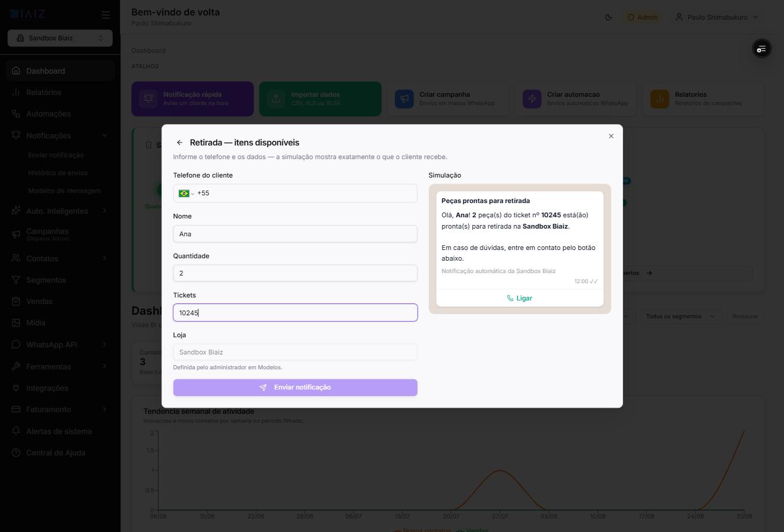The height and width of the screenshot is (532, 784).
Task: Click the Criar campanha megaphone icon
Action: click(x=404, y=99)
